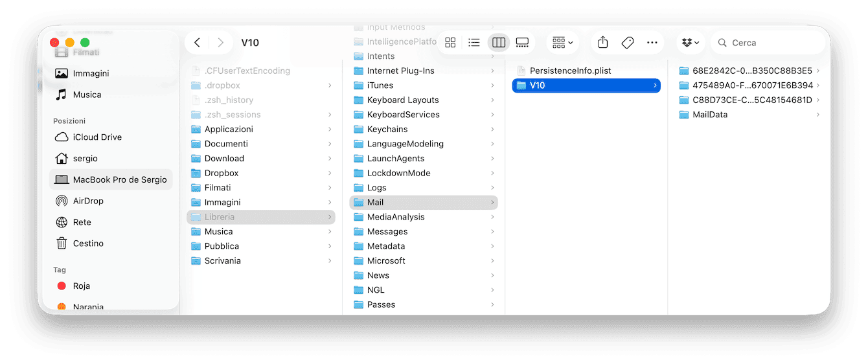Click the Tag toolbar icon

click(627, 43)
